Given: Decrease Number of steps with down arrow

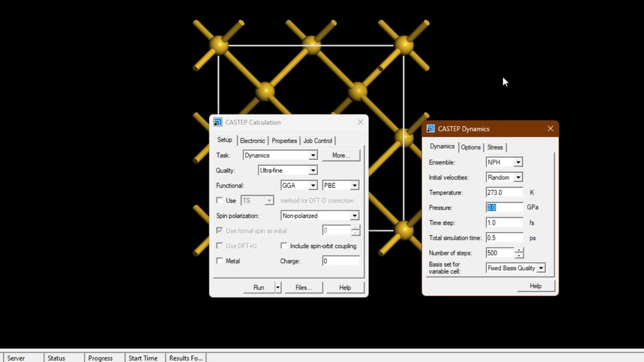Looking at the screenshot, I should click(519, 255).
